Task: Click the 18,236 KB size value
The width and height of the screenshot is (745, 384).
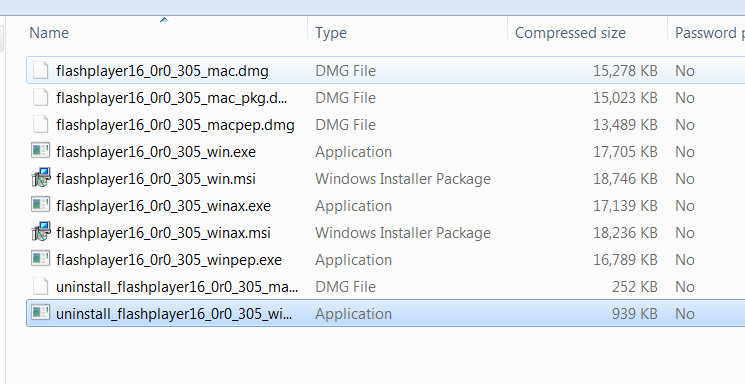Action: tap(625, 233)
